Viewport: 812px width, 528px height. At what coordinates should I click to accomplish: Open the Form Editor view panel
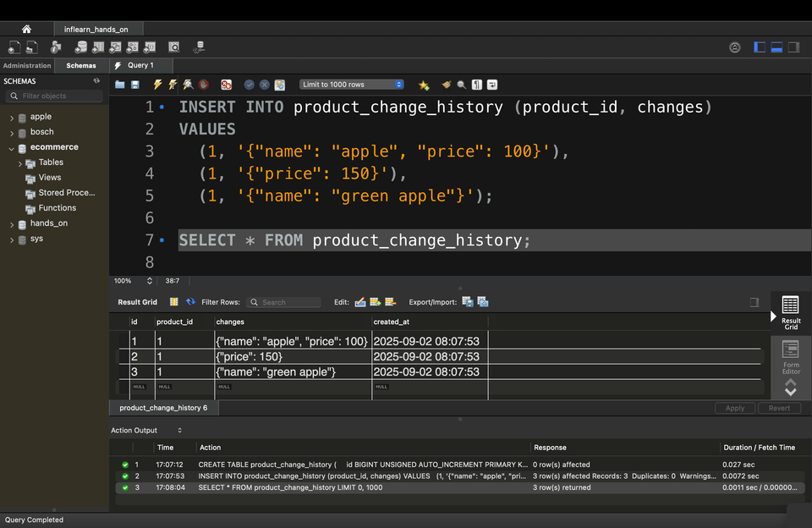(791, 358)
